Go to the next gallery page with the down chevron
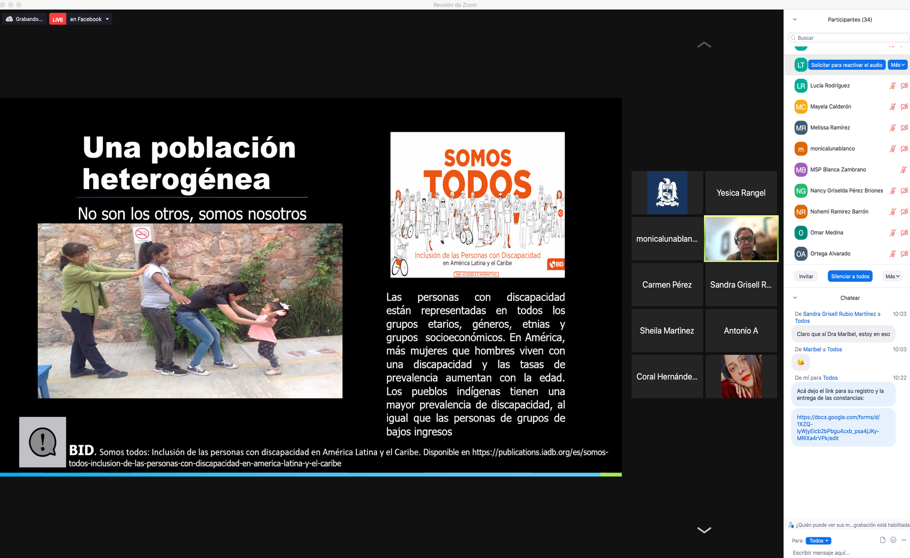The height and width of the screenshot is (558, 910). [x=703, y=530]
